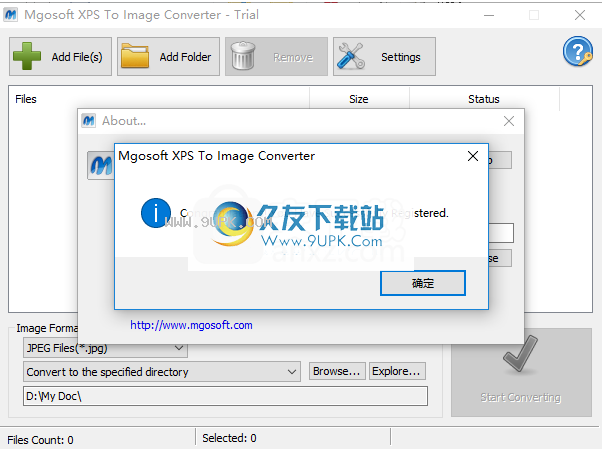Click the Explore... button
The height and width of the screenshot is (449, 602).
click(x=397, y=371)
